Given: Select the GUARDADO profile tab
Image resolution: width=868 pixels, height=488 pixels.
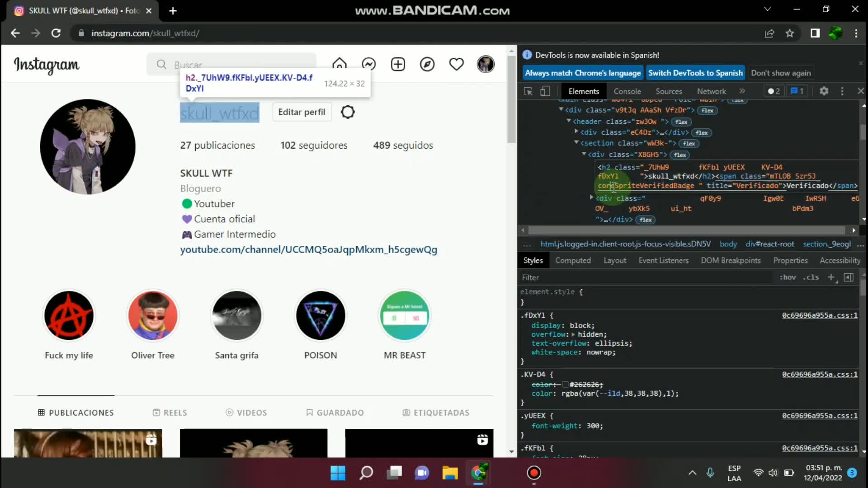Looking at the screenshot, I should [335, 413].
